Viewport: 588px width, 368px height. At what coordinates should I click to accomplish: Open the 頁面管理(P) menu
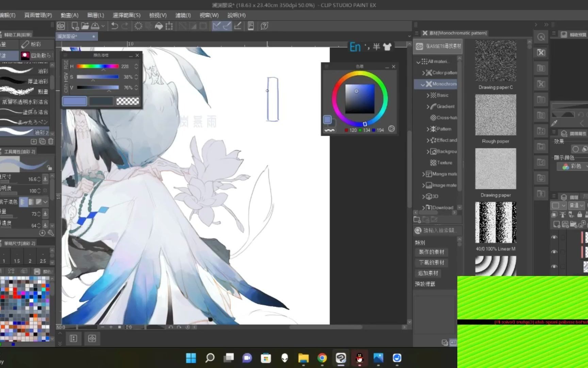coord(38,15)
